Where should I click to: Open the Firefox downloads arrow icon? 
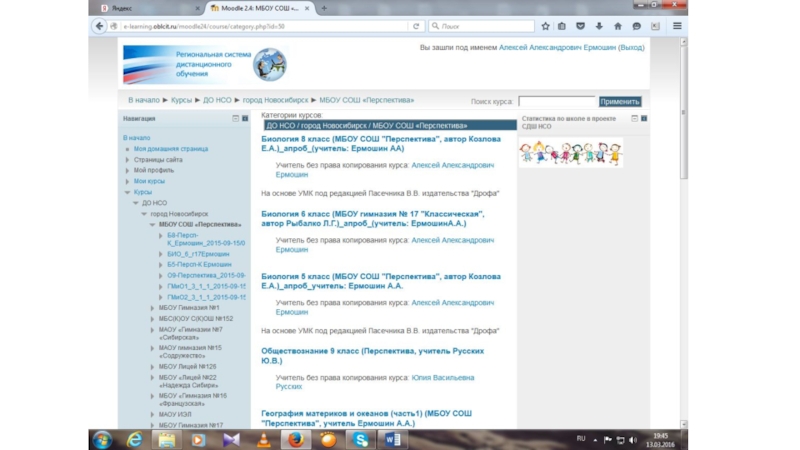pyautogui.click(x=599, y=26)
